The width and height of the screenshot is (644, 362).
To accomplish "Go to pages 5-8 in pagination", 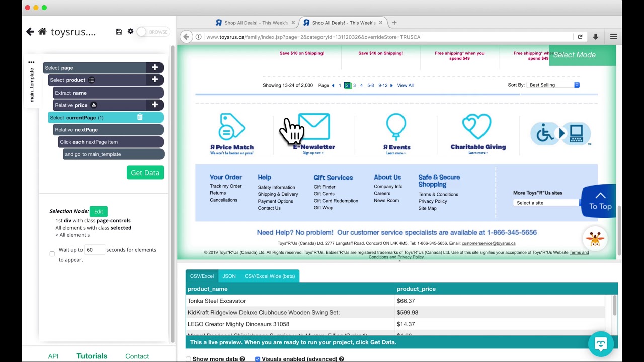I will [370, 85].
